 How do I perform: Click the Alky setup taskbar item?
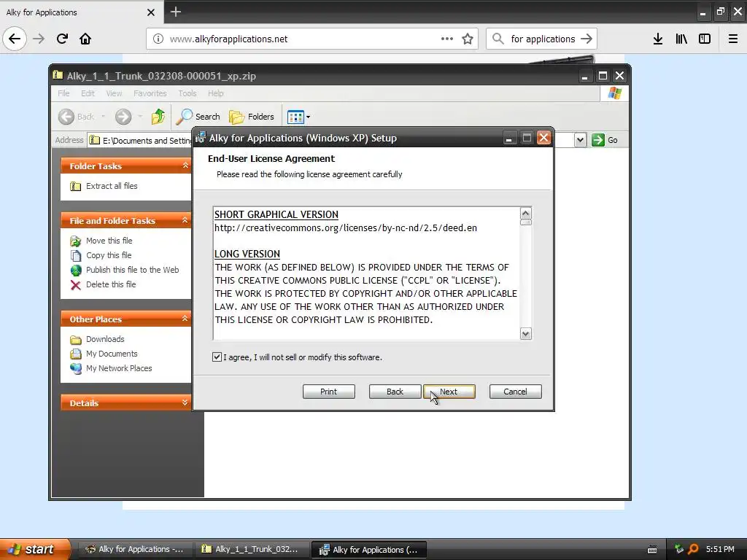point(368,550)
